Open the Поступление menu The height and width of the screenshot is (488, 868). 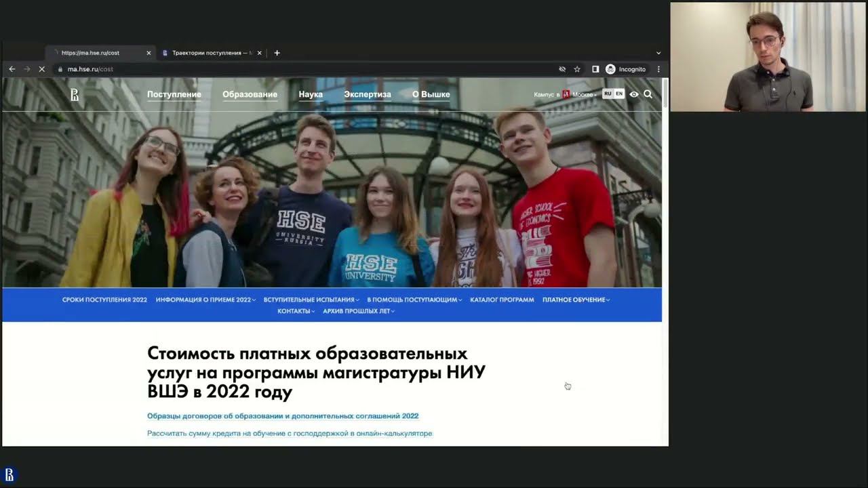[174, 94]
